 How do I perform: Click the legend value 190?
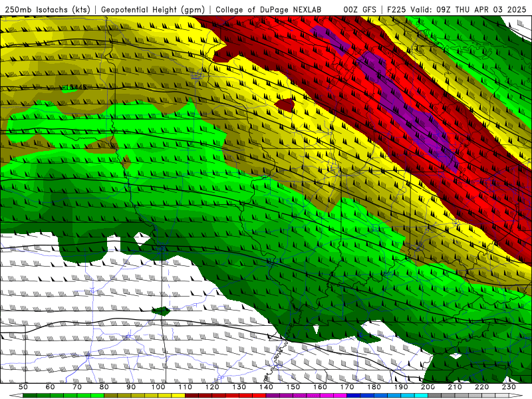coord(401,387)
